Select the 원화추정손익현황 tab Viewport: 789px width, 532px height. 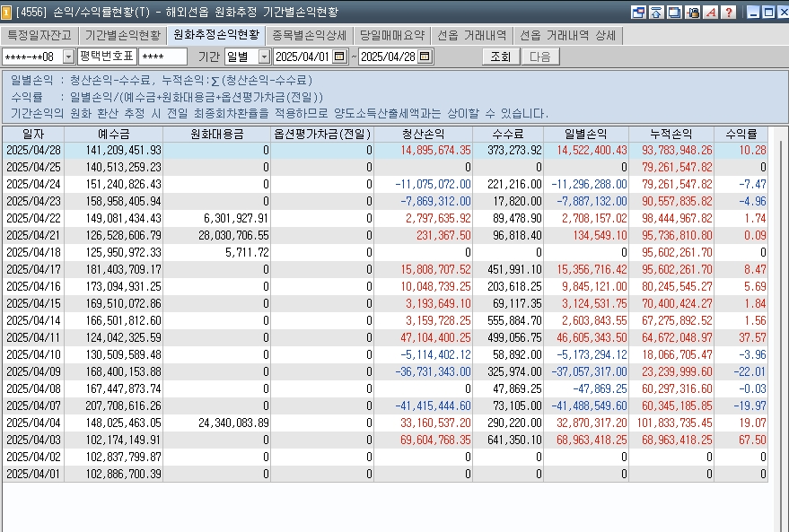(216, 35)
